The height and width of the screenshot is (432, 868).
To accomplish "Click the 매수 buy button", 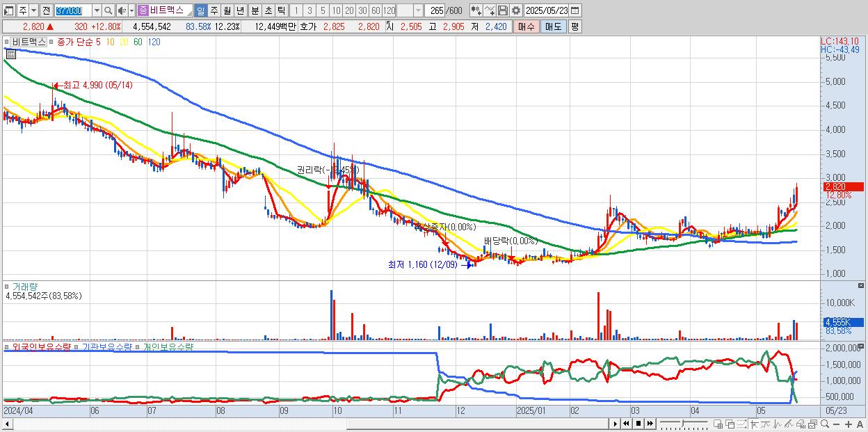I will tap(527, 26).
